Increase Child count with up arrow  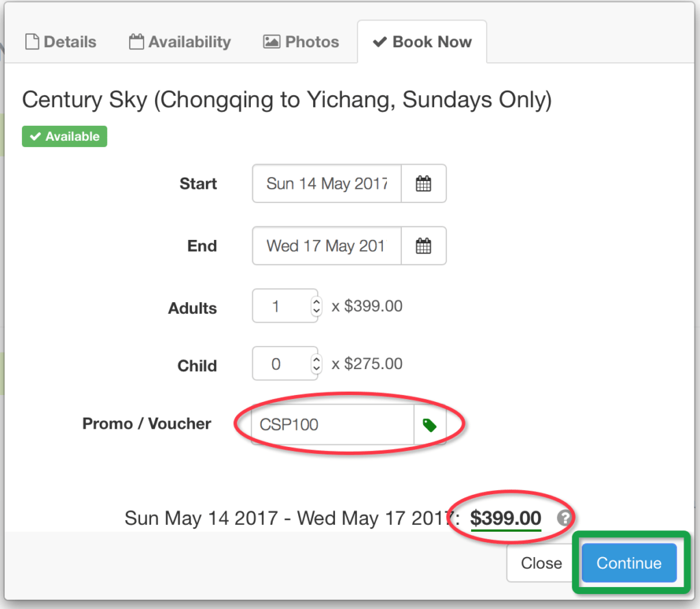click(317, 359)
